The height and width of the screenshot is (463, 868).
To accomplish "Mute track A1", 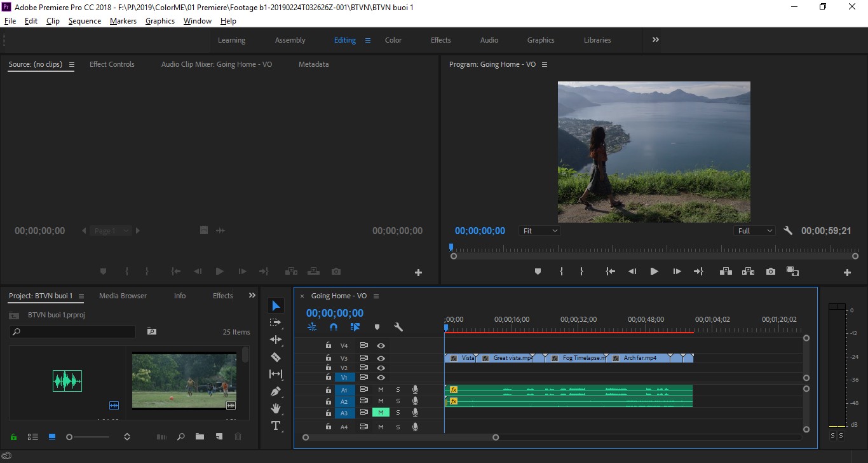I will 381,389.
